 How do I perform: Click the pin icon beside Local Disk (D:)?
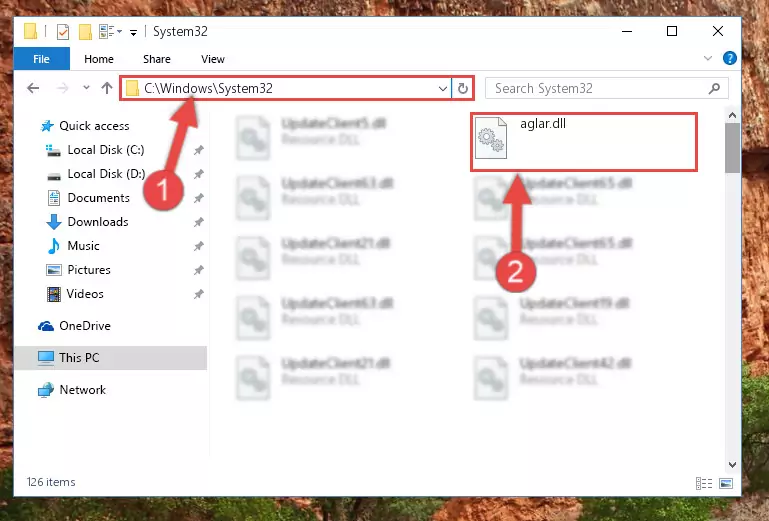coord(198,174)
